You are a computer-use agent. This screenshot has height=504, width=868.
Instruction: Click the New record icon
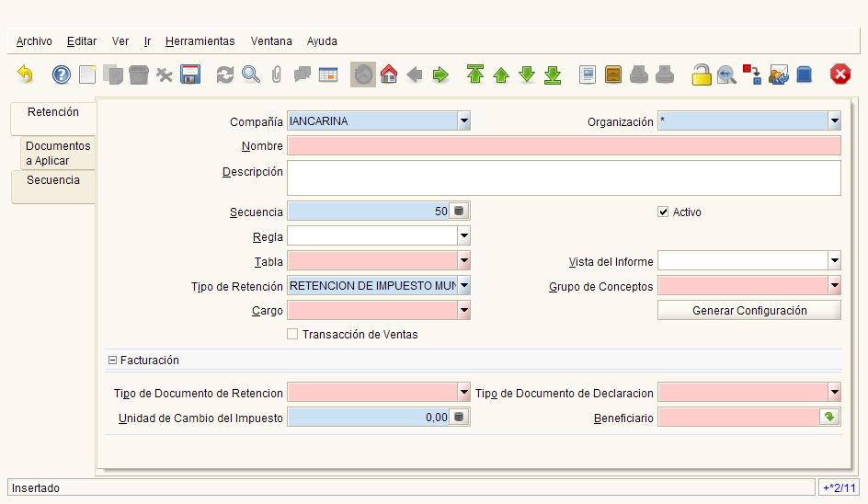[x=87, y=74]
